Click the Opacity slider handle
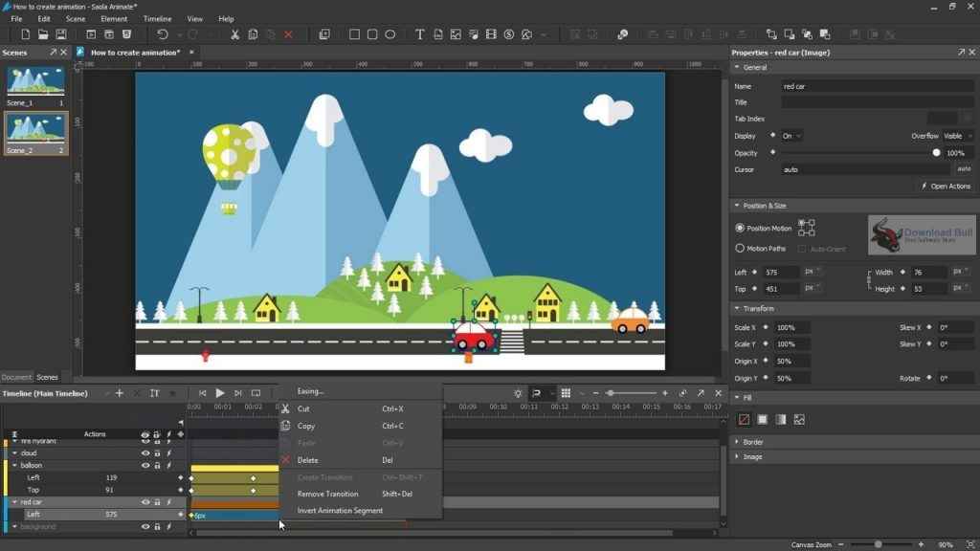980x551 pixels. [936, 153]
